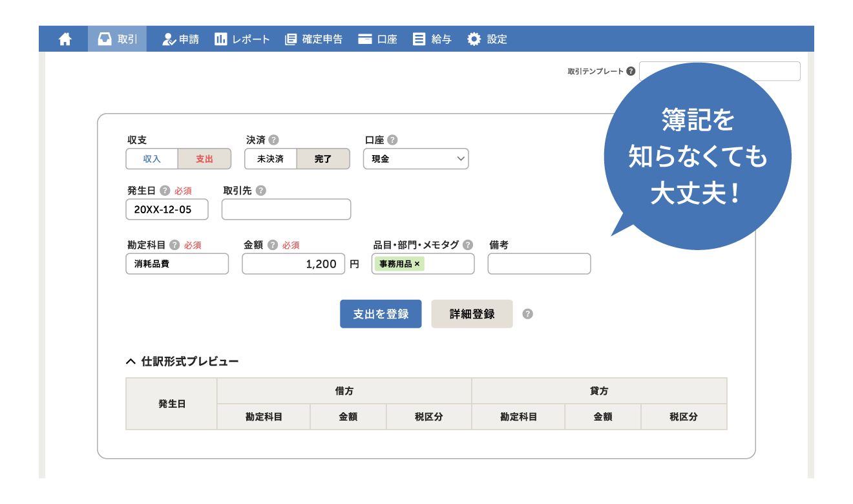This screenshot has width=853, height=504.
Task: Select 収入 as transaction type
Action: point(152,159)
